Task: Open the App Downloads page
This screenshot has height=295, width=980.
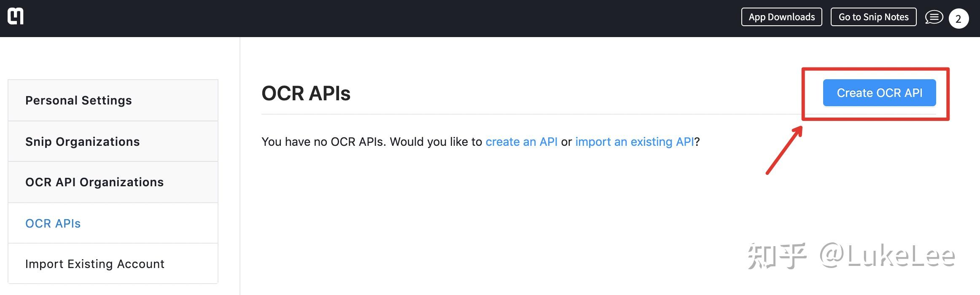Action: (x=781, y=17)
